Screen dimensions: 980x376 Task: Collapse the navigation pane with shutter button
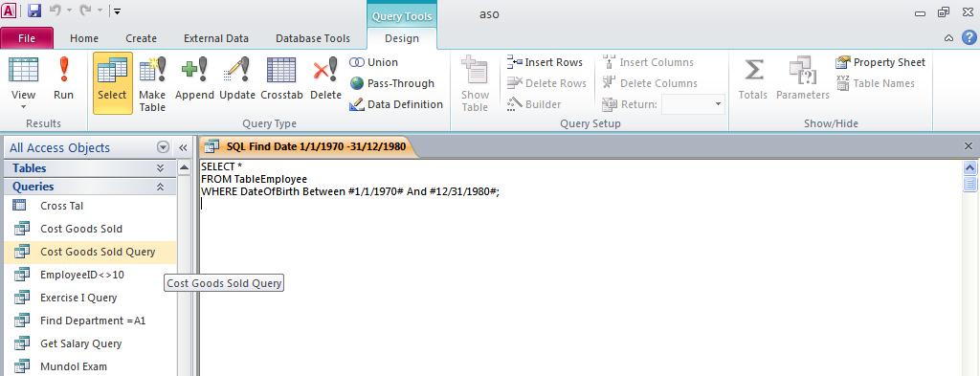tap(183, 148)
